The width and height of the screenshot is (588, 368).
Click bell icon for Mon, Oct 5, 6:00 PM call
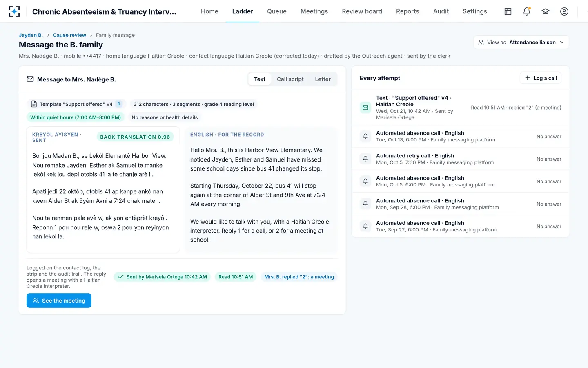pyautogui.click(x=365, y=181)
